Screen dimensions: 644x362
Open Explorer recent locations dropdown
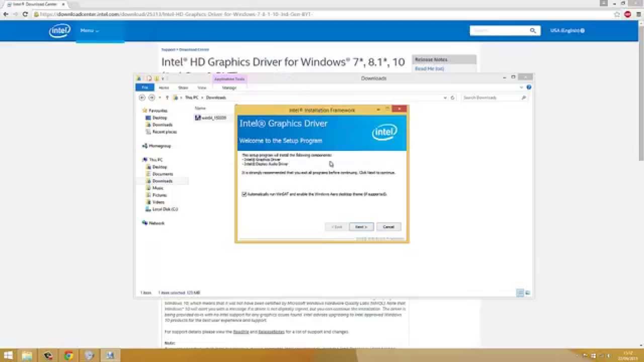[159, 98]
